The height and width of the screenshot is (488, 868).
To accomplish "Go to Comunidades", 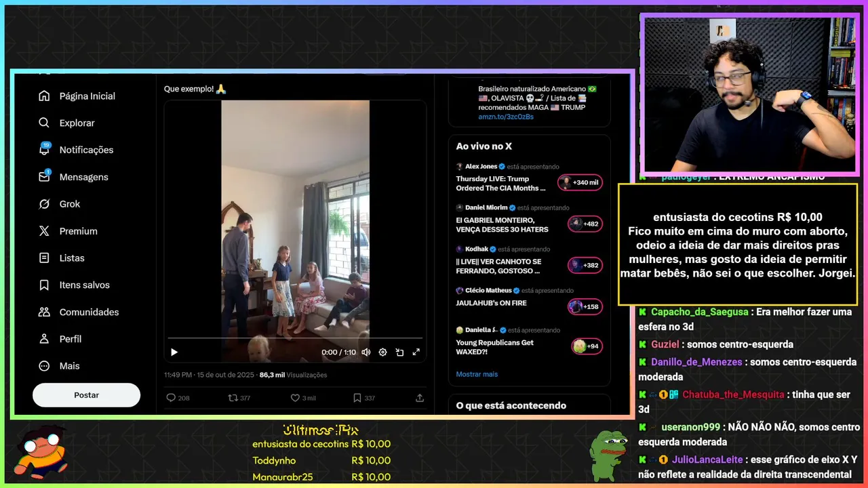I will pyautogui.click(x=79, y=312).
